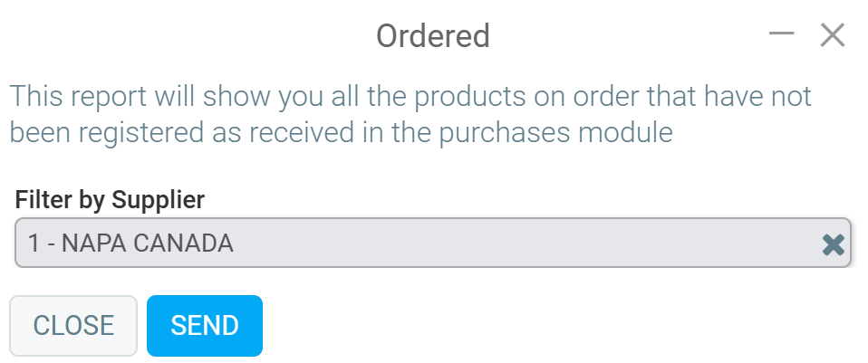The height and width of the screenshot is (363, 868).
Task: Click the Filter by Supplier label
Action: pyautogui.click(x=110, y=199)
